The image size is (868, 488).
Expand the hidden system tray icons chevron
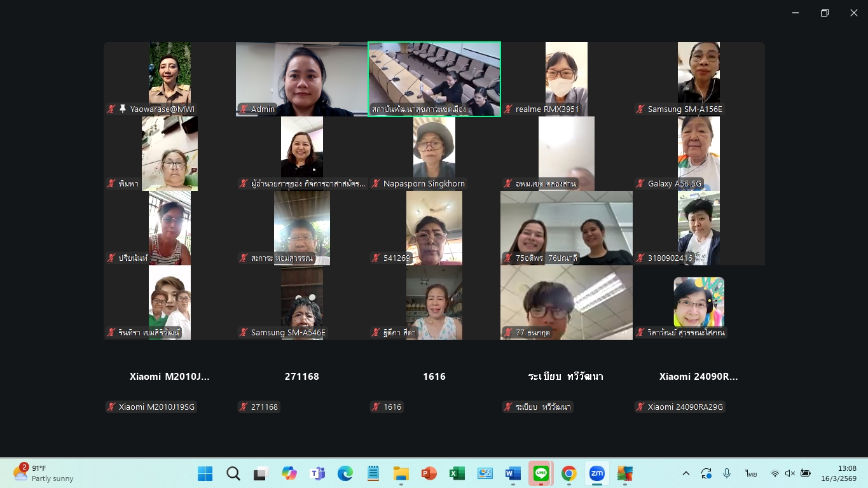(685, 473)
